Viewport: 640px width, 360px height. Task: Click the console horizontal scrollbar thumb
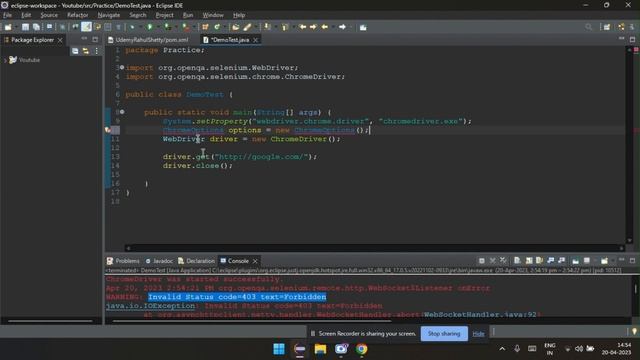252,321
